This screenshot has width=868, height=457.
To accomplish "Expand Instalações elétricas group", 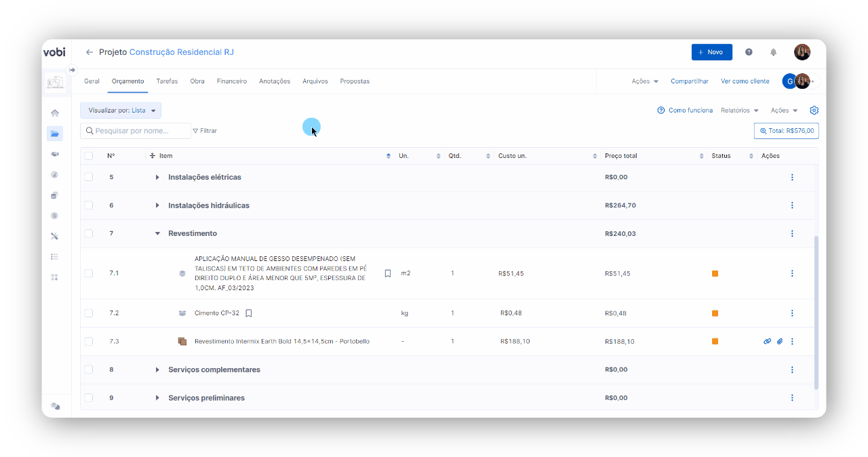I will 157,178.
